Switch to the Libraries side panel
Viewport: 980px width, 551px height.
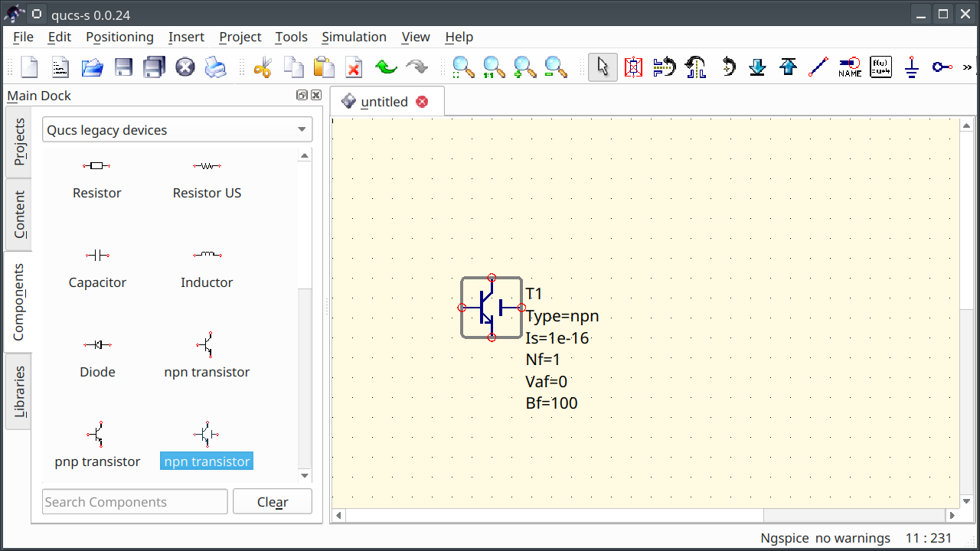[x=18, y=391]
